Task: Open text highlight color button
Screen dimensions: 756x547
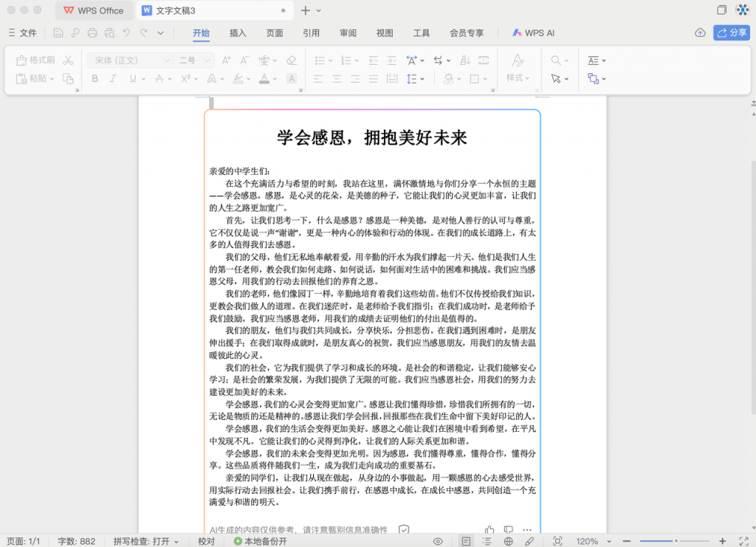Action: tap(238, 78)
